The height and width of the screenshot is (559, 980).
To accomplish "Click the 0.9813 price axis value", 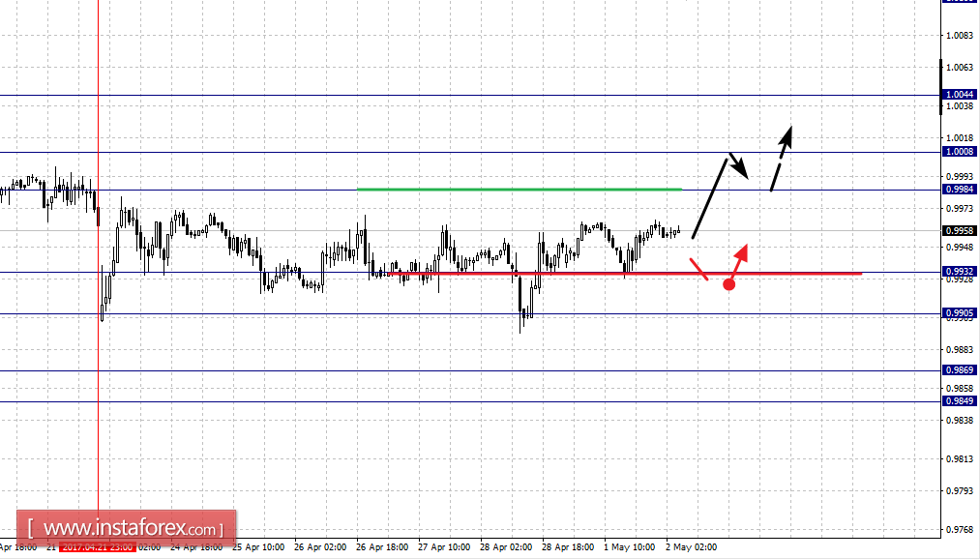I will coord(960,459).
